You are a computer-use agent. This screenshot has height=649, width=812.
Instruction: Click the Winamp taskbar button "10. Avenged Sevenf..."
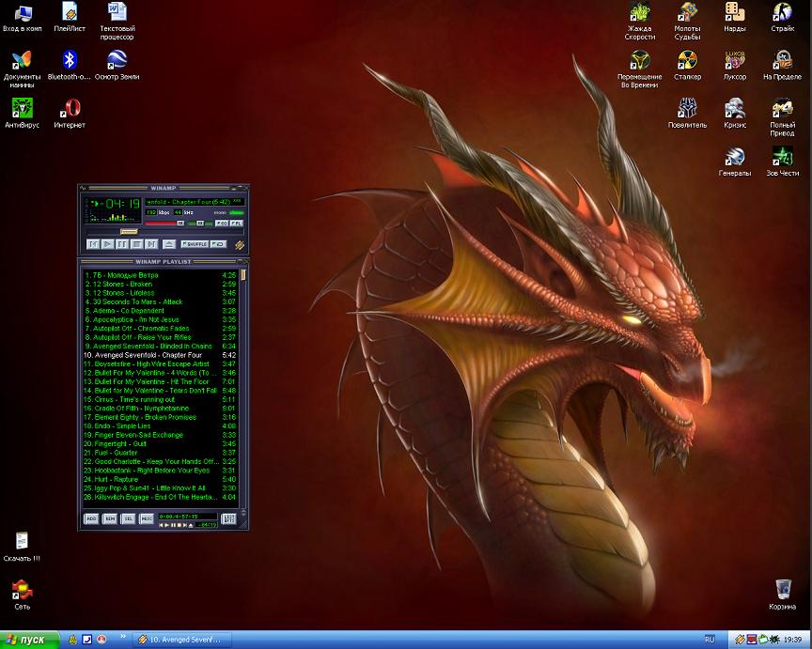pyautogui.click(x=183, y=640)
